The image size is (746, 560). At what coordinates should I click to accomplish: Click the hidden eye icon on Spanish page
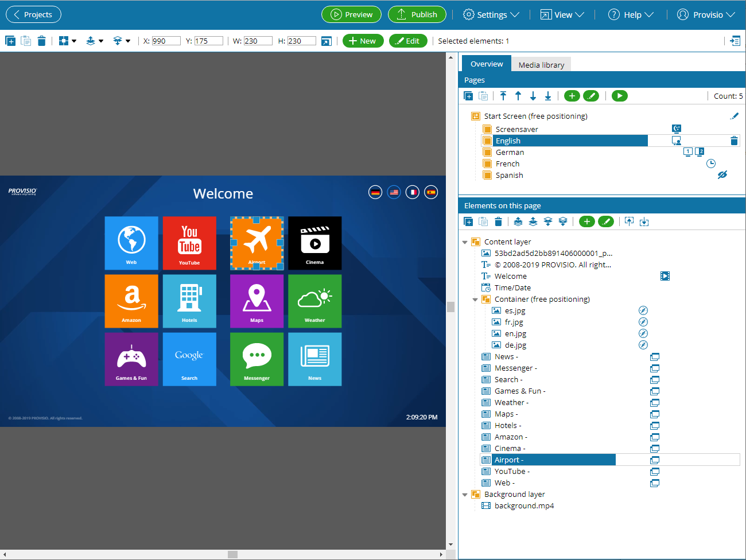click(x=722, y=175)
